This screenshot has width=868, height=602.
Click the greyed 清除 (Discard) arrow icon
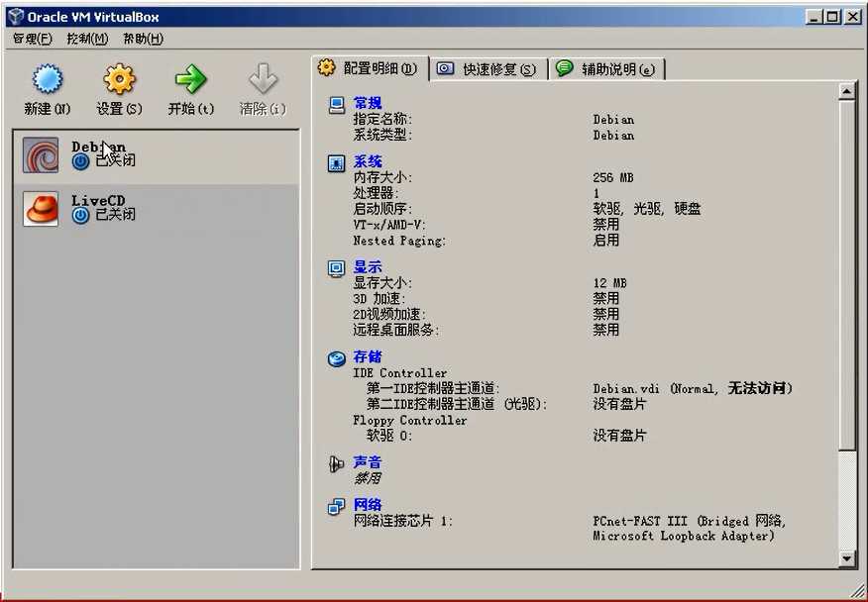click(263, 78)
